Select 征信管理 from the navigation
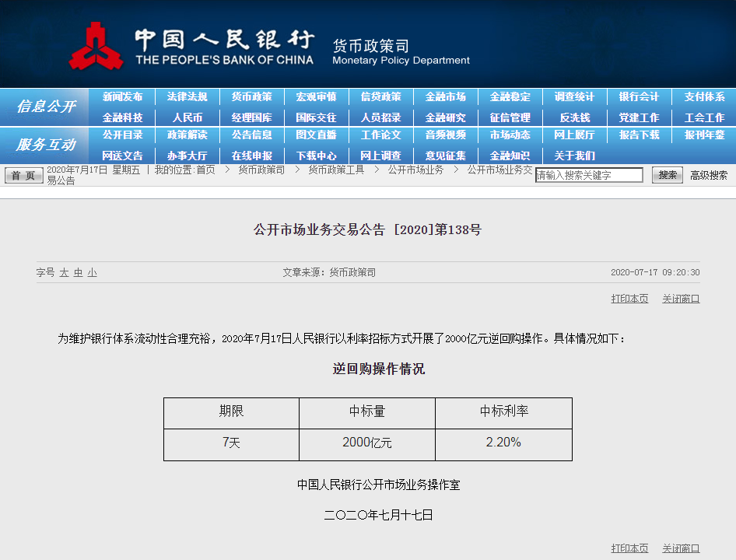 point(510,118)
